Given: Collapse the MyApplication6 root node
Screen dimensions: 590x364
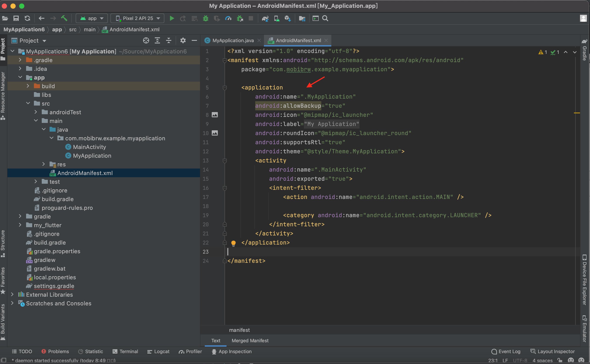Looking at the screenshot, I should 13,51.
